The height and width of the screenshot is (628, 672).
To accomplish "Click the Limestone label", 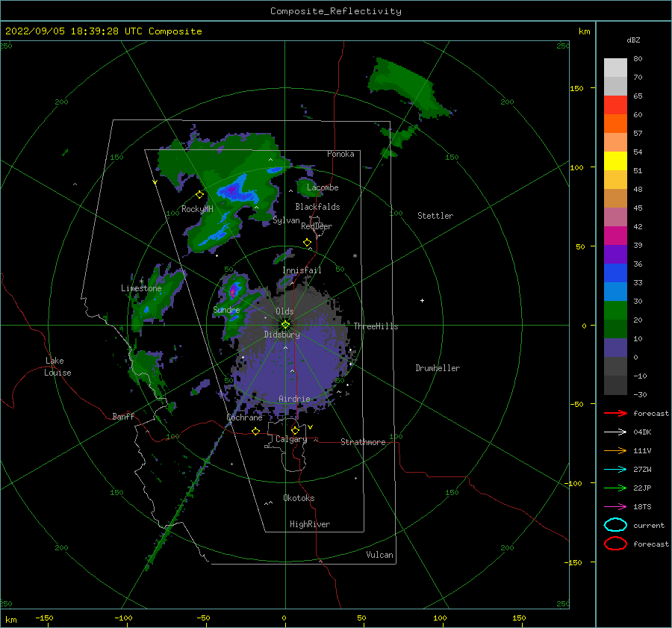I will click(141, 288).
